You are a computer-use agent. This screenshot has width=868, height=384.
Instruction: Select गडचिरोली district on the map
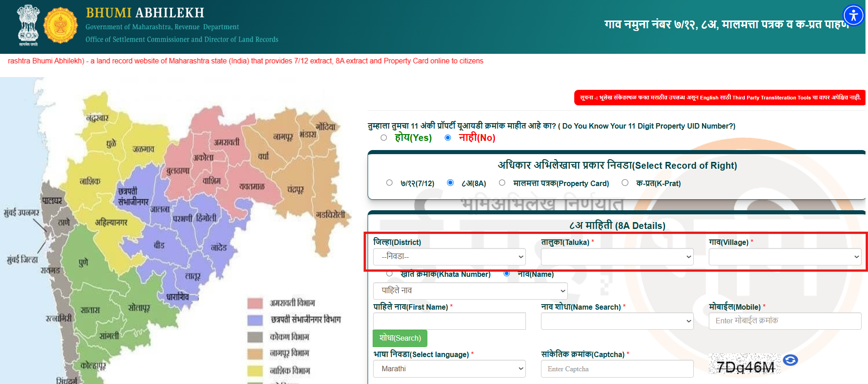(x=330, y=214)
